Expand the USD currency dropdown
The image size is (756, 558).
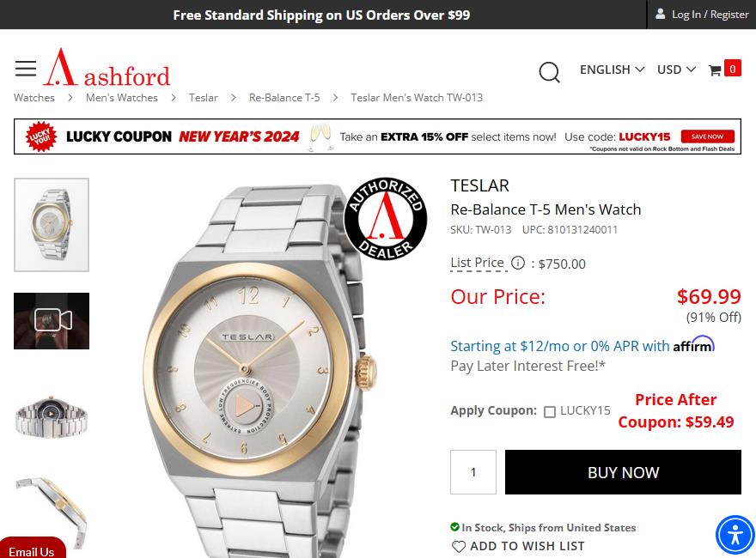pos(676,70)
